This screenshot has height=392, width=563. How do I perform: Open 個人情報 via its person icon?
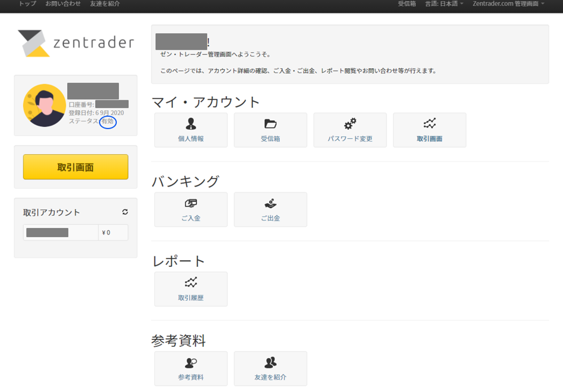[191, 124]
